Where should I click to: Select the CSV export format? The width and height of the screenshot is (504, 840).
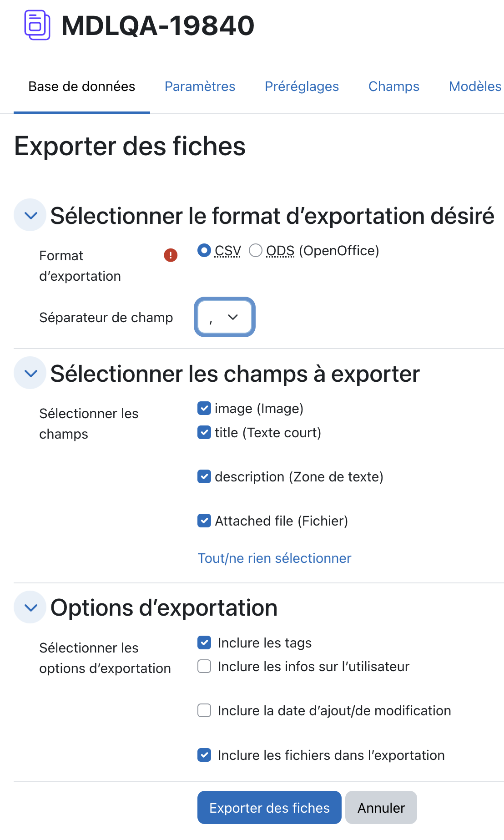[204, 250]
